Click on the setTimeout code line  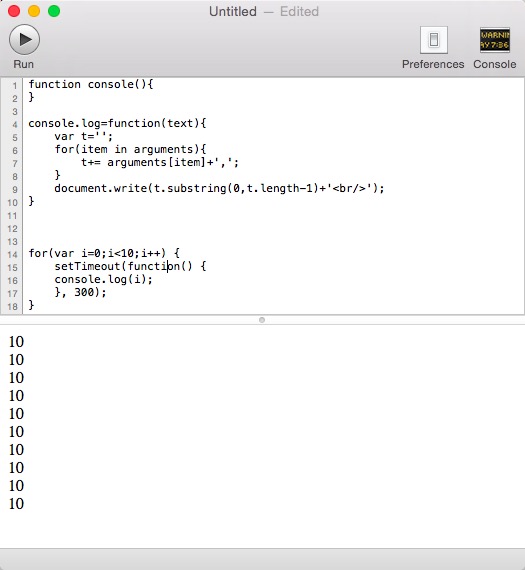pyautogui.click(x=130, y=266)
